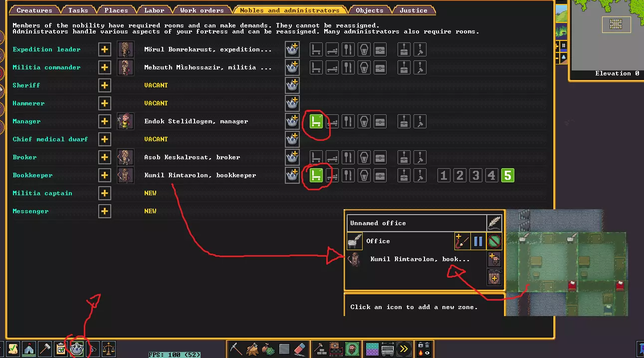Image resolution: width=644 pixels, height=358 pixels.
Task: Add a new Messenger position
Action: point(104,211)
